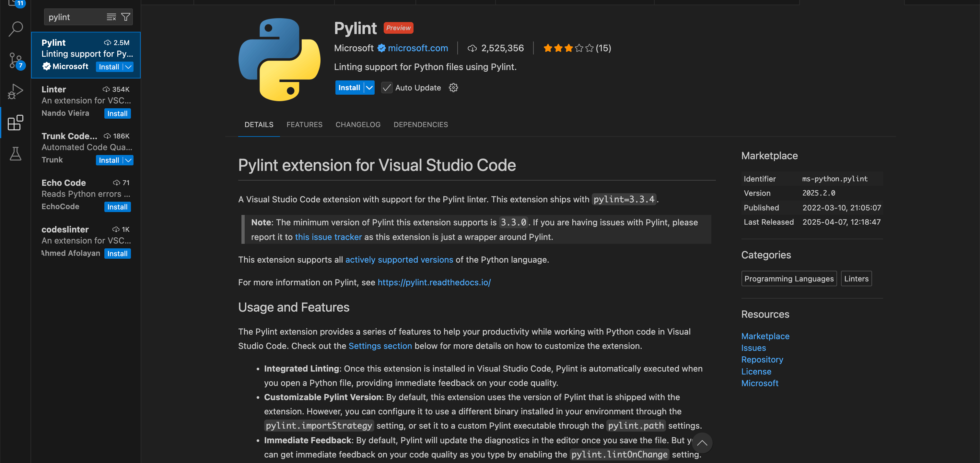Select codeslinter in results list
Image resolution: width=980 pixels, height=463 pixels.
pyautogui.click(x=86, y=242)
